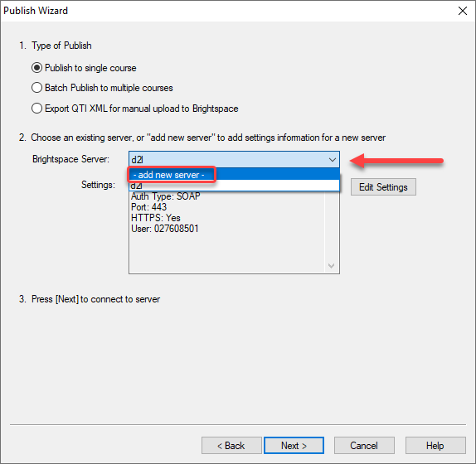Cancel the Publish Wizard
The image size is (476, 464).
click(x=364, y=445)
